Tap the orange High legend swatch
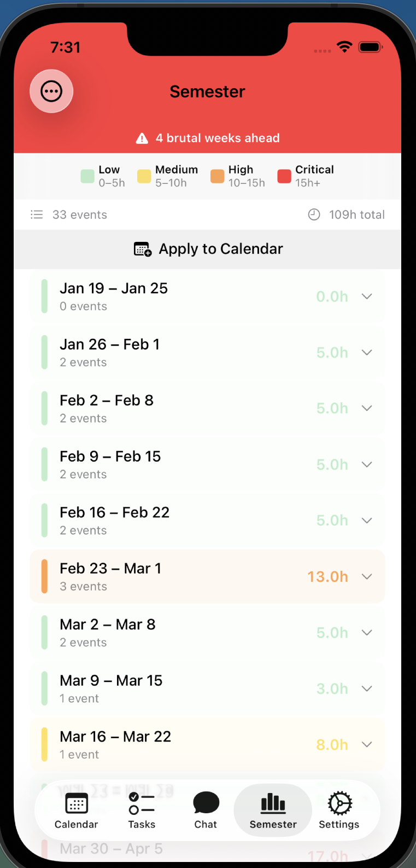416x868 pixels. (x=218, y=176)
